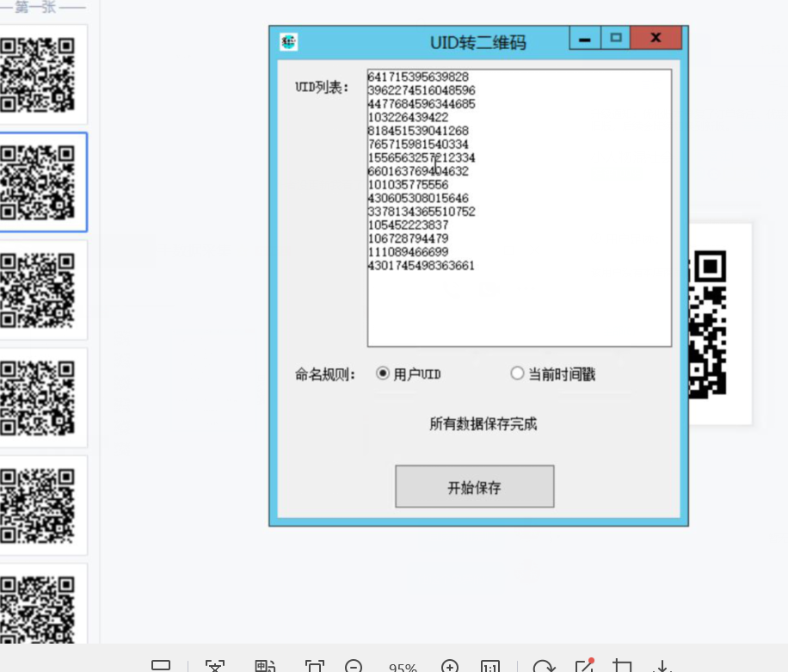Click the image translate icon in the viewer toolbar

click(265, 667)
